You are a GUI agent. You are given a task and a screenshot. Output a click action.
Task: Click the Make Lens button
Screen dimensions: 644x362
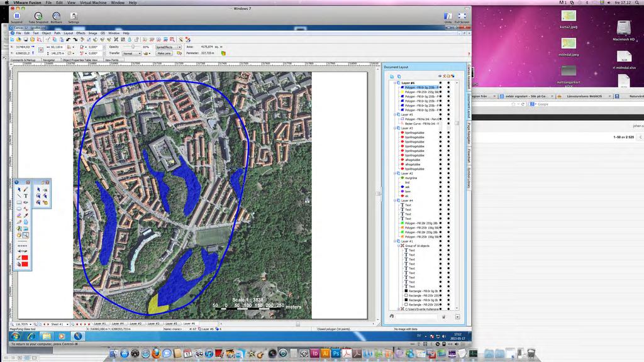pos(164,53)
